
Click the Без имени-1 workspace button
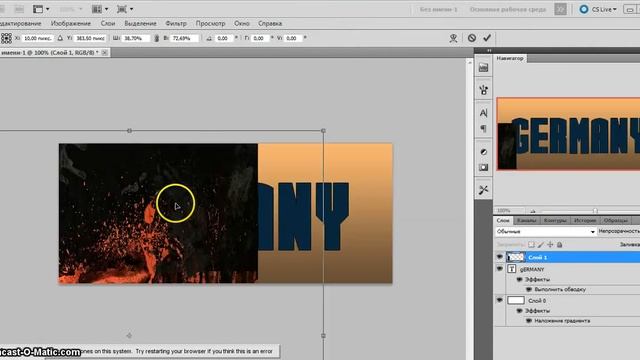point(438,9)
